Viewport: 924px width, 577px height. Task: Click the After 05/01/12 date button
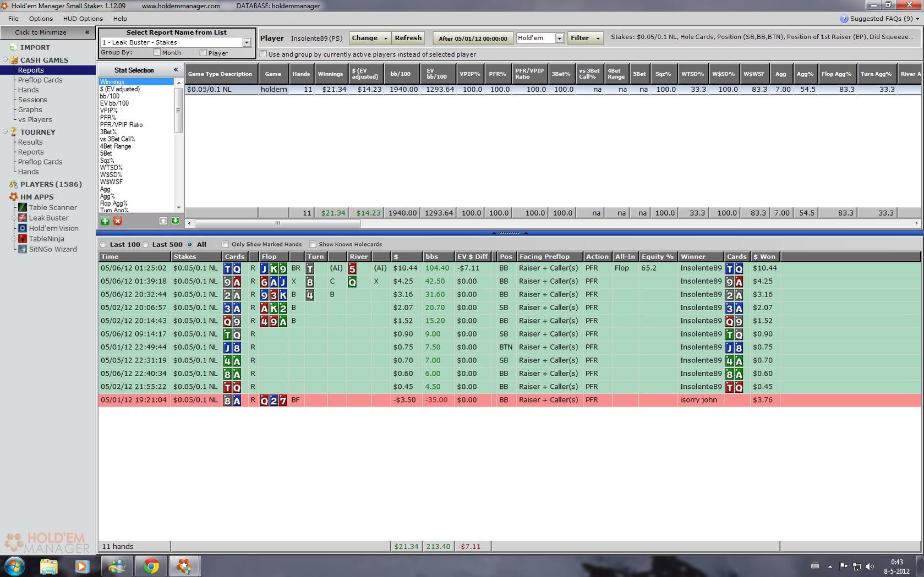click(473, 38)
